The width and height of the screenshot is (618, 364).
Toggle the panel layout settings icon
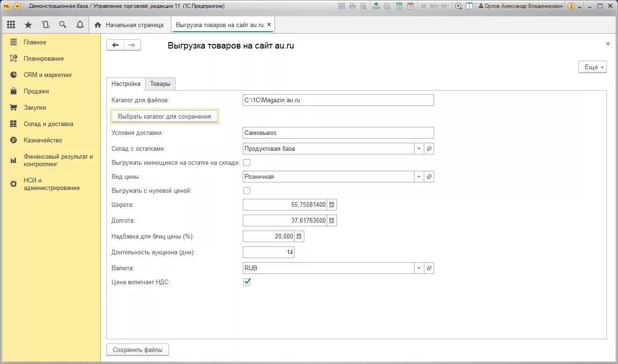(470, 6)
